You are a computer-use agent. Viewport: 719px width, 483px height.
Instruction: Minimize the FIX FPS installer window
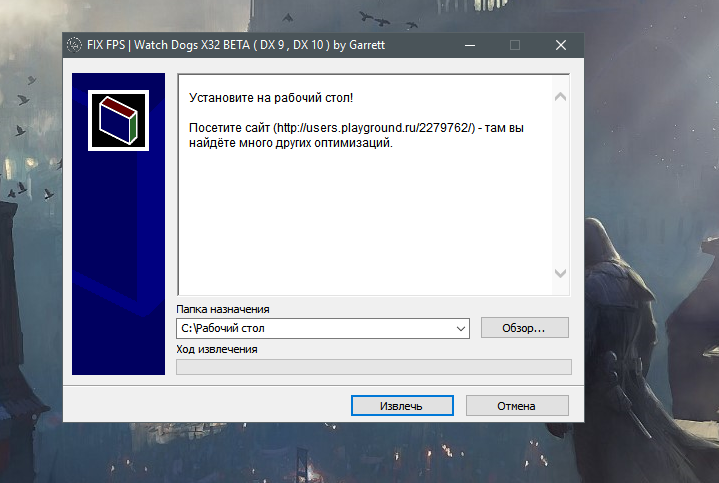coord(470,45)
